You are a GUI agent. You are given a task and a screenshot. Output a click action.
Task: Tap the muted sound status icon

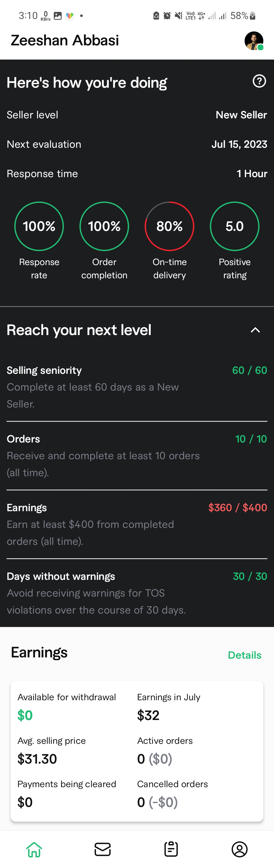coord(179,15)
